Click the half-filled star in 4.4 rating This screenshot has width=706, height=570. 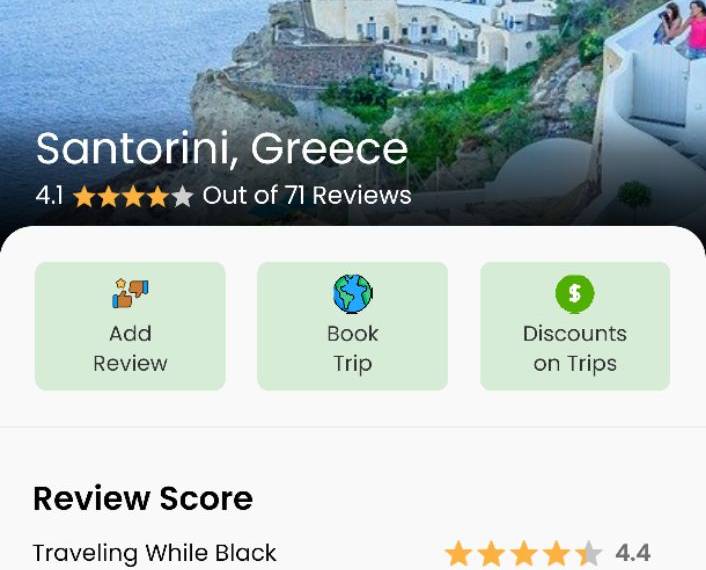tap(588, 553)
